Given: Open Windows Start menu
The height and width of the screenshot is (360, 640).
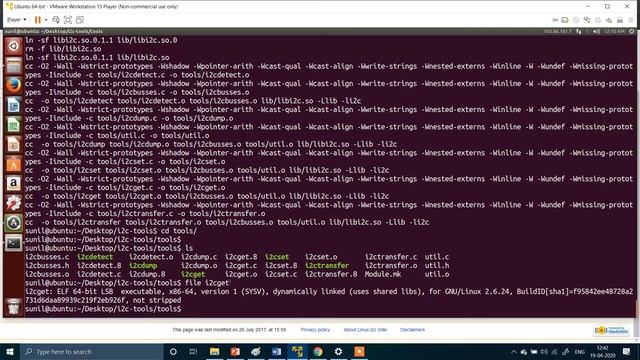Looking at the screenshot, I should (x=10, y=351).
